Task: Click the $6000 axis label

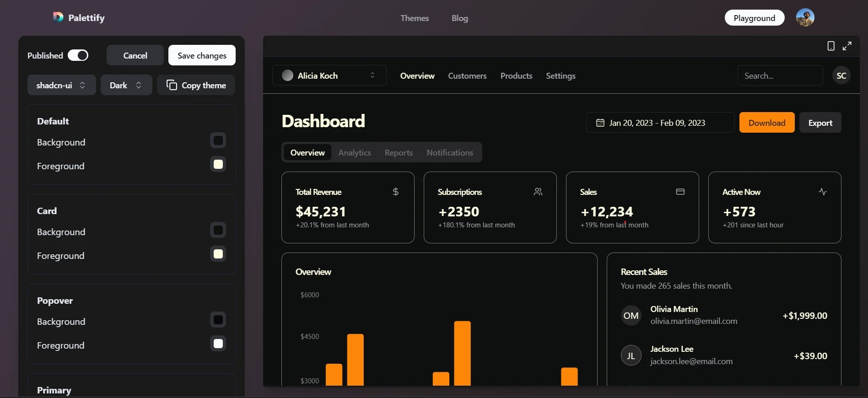Action: click(310, 295)
